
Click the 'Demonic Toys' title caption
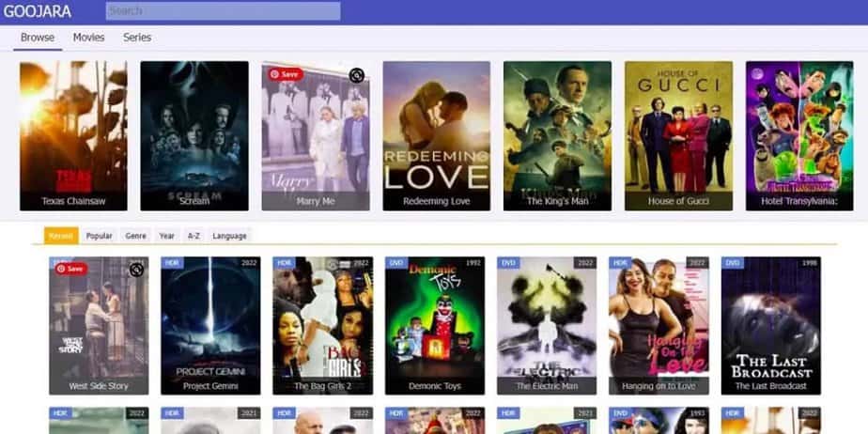[x=435, y=386]
